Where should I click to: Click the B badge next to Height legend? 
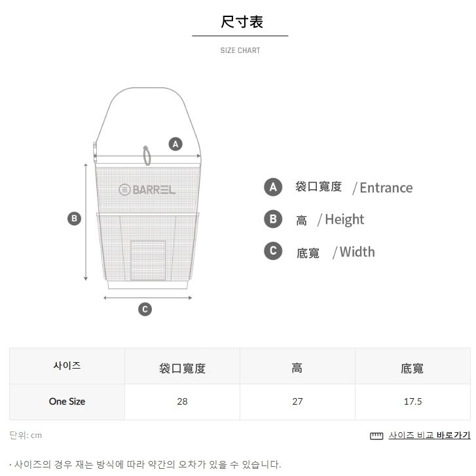click(273, 219)
